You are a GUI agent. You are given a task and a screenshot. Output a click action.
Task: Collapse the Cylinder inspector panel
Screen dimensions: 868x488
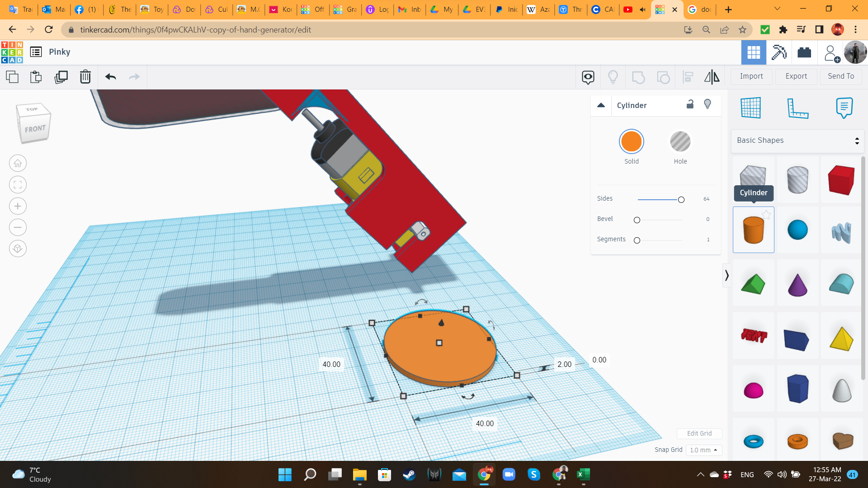pyautogui.click(x=601, y=105)
